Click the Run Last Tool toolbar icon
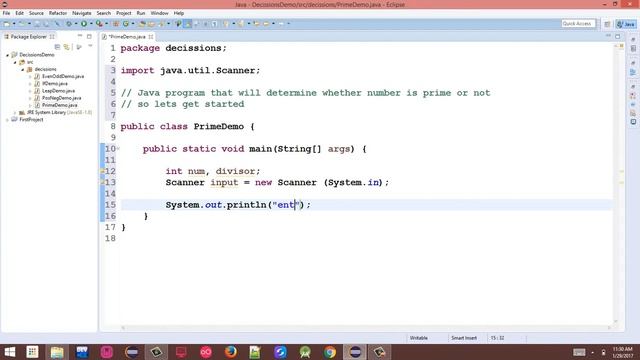640x360 pixels. [x=99, y=24]
